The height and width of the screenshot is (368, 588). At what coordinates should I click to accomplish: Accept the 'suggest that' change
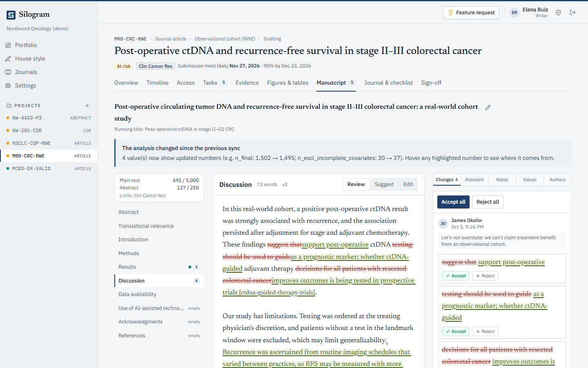(456, 276)
